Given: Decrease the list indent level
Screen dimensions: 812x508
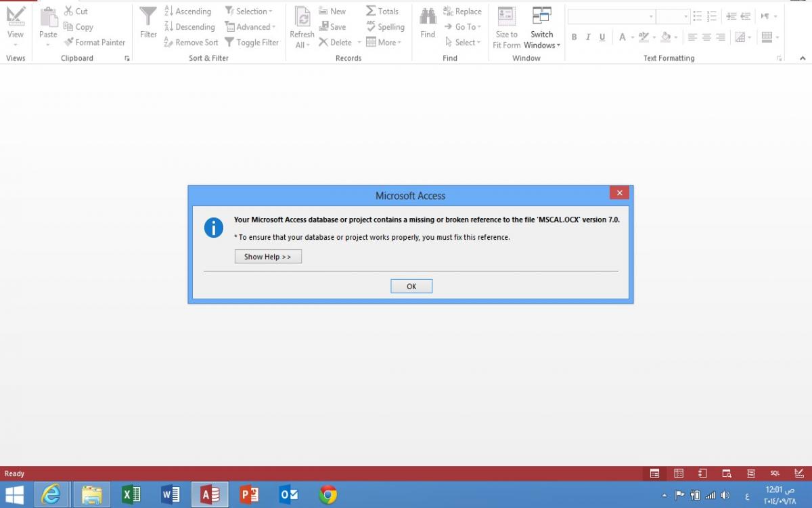Looking at the screenshot, I should point(745,16).
